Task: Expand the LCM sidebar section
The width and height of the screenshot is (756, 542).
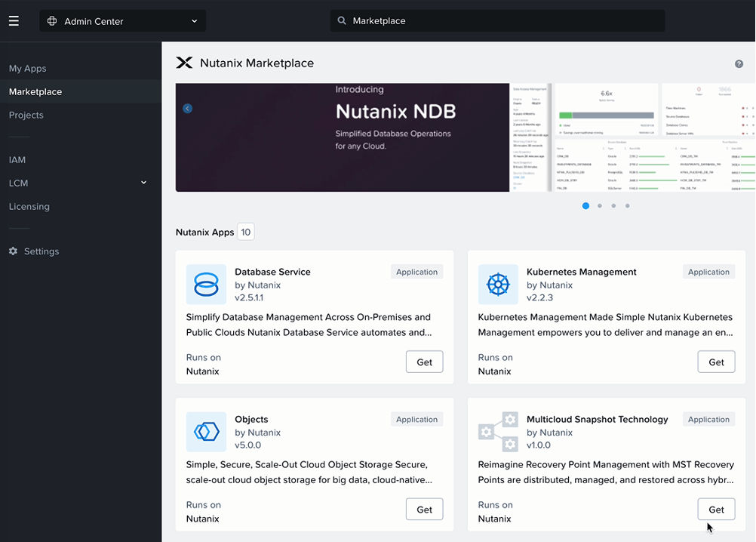Action: pos(143,183)
